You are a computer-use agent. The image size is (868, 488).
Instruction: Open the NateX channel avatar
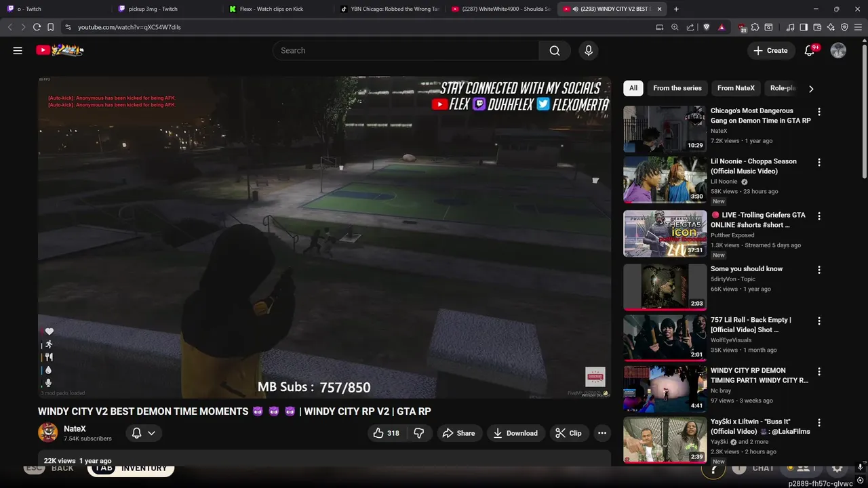point(48,432)
